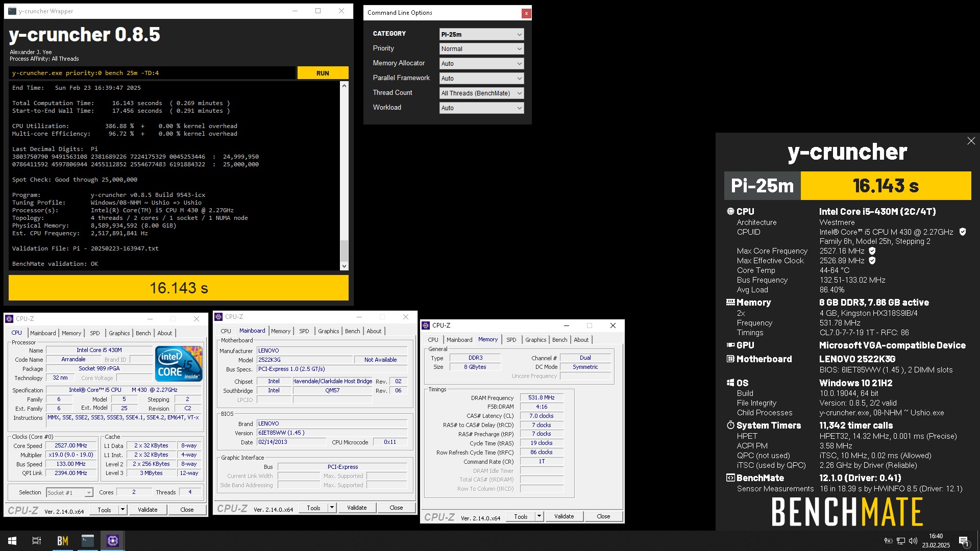Viewport: 980px width, 551px height.
Task: Click the BenchMate section icon near version
Action: pos(730,478)
